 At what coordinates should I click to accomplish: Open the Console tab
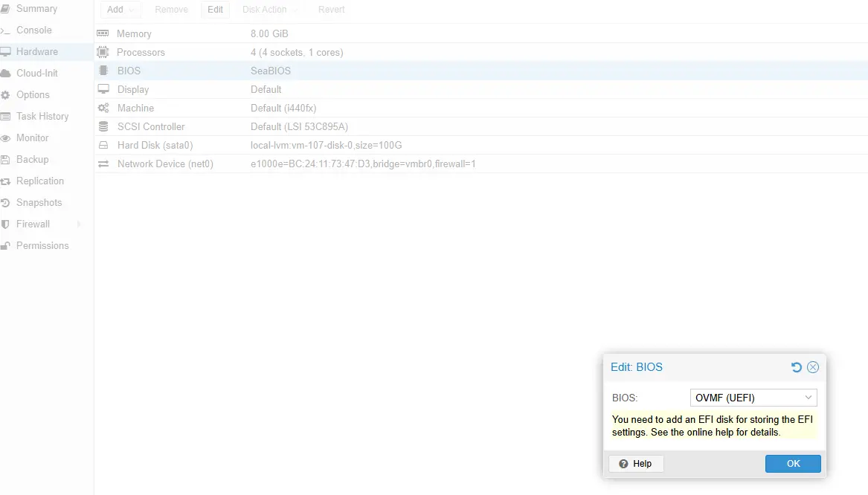pos(33,30)
